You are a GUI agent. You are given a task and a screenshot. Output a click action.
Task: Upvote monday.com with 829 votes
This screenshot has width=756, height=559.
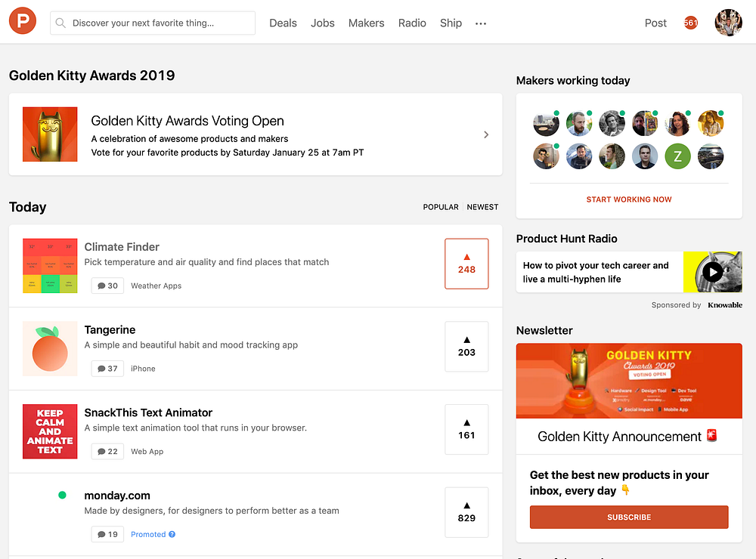click(x=466, y=512)
